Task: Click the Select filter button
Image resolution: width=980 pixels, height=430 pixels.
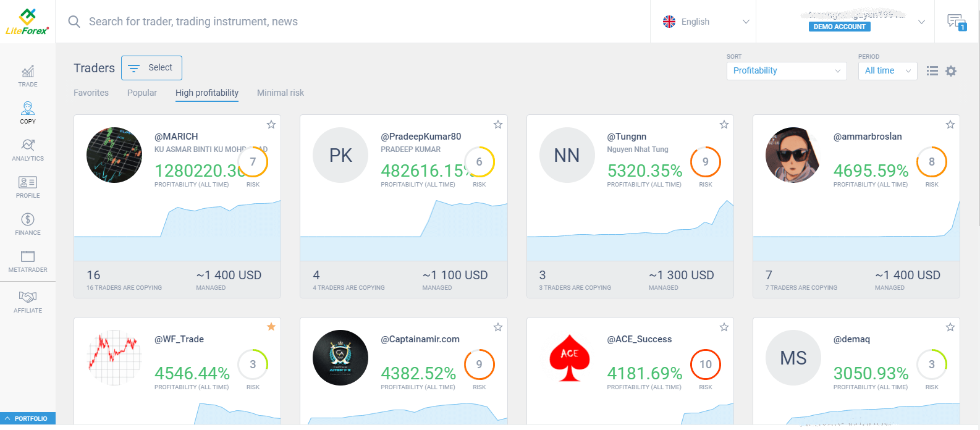Action: 151,68
